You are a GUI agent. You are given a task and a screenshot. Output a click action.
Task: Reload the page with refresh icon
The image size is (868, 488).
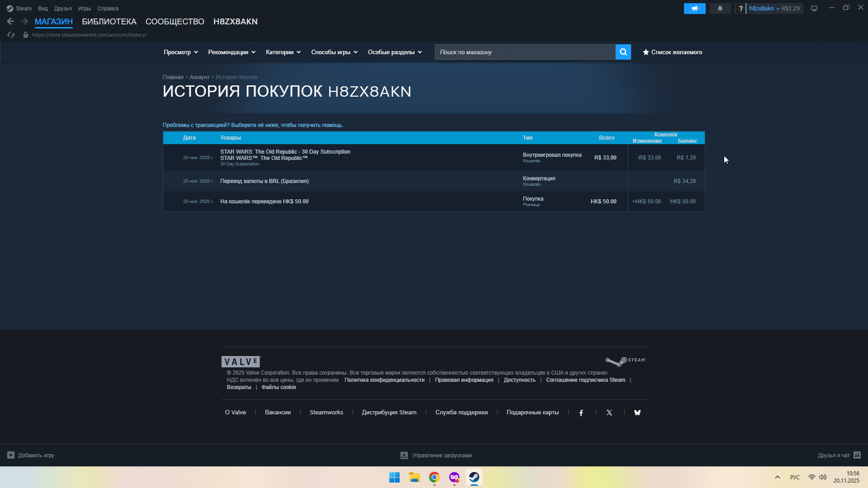point(11,35)
